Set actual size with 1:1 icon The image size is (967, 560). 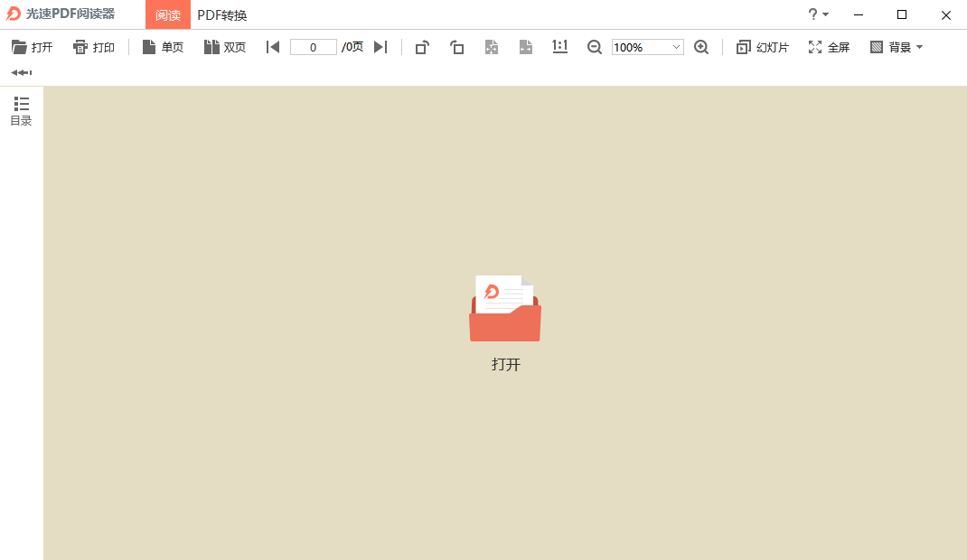click(x=560, y=47)
